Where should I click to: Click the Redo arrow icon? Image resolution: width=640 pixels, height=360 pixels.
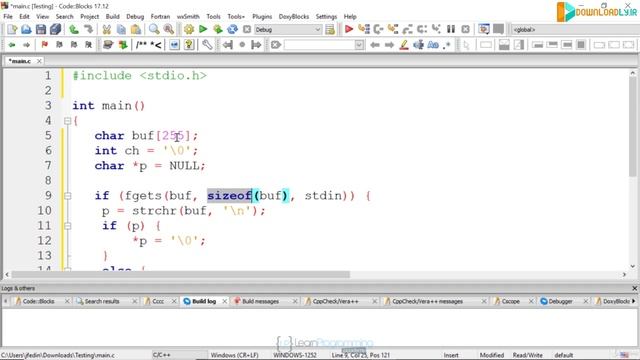[x=88, y=29]
